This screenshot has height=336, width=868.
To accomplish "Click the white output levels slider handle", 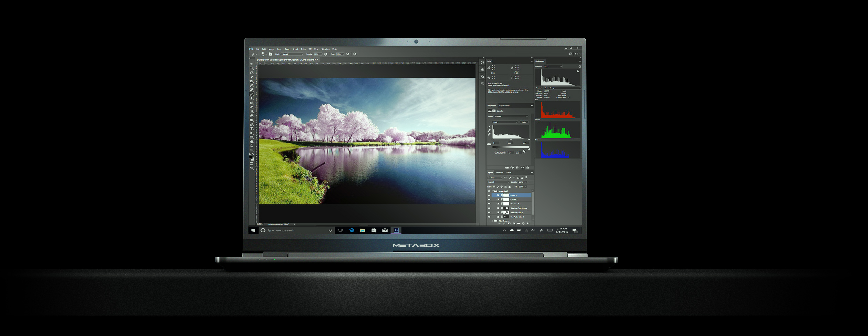I will 529,149.
